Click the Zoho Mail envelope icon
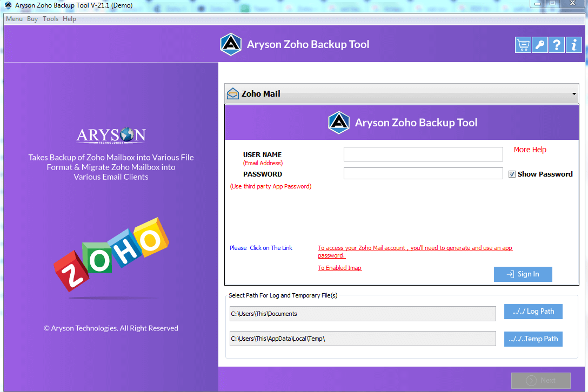588x392 pixels. [233, 94]
